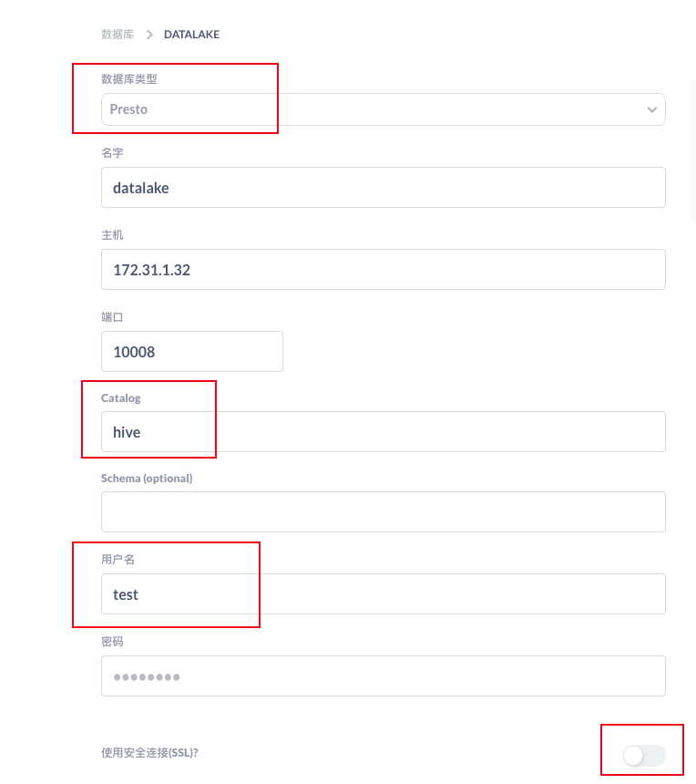Focus the 名字 field containing datalake

click(x=384, y=188)
